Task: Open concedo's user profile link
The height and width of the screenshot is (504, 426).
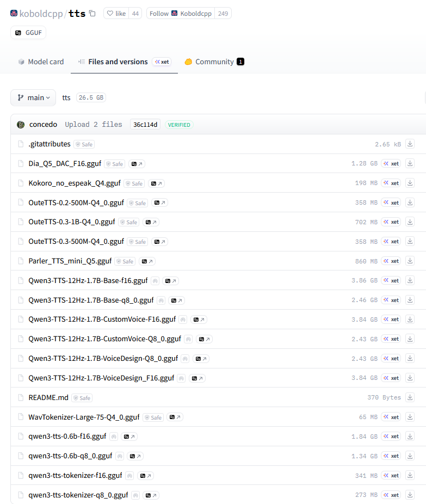Action: click(x=43, y=125)
